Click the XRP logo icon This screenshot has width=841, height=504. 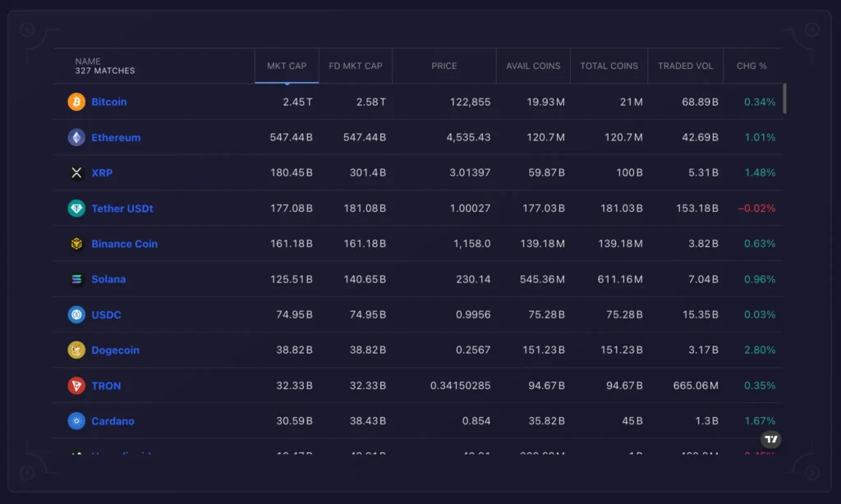(76, 172)
